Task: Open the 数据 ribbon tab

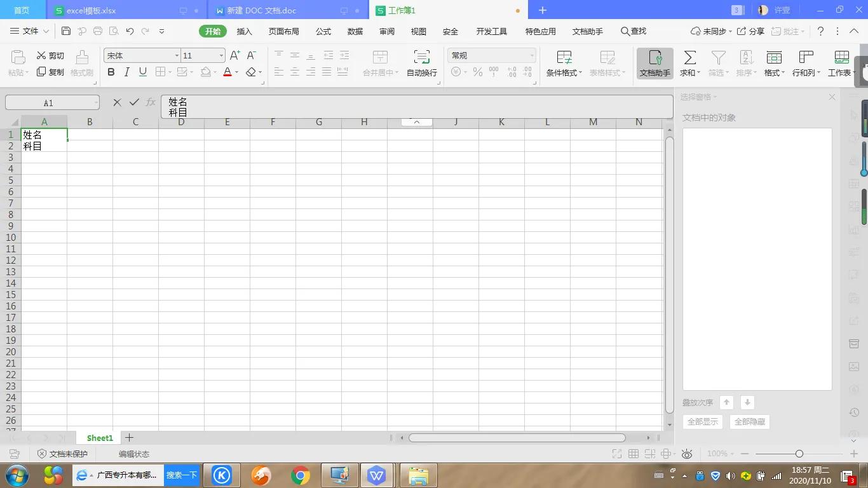Action: pos(355,31)
